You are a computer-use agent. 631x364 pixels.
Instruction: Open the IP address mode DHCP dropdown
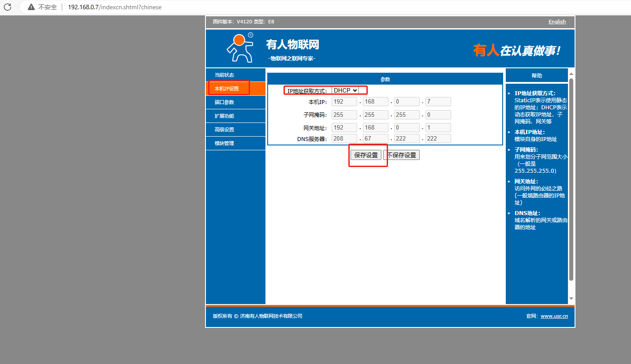pyautogui.click(x=345, y=90)
